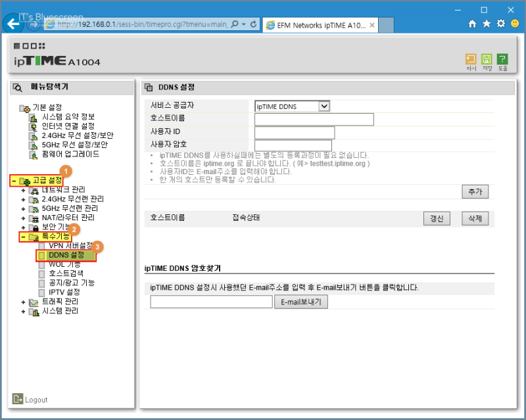Click the 시스템 요약 정보 text

pos(68,117)
